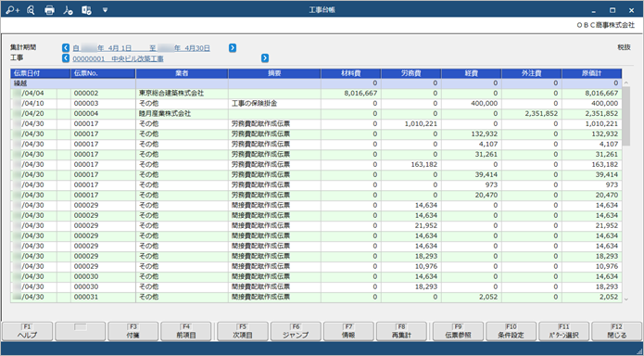Click the 伝票日付 column header
The width and height of the screenshot is (644, 356).
[41, 73]
